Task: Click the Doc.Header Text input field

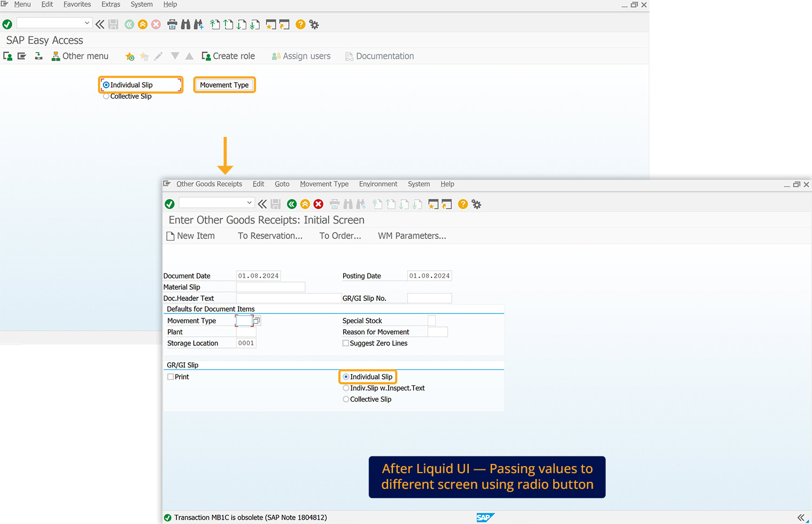Action: [289, 298]
